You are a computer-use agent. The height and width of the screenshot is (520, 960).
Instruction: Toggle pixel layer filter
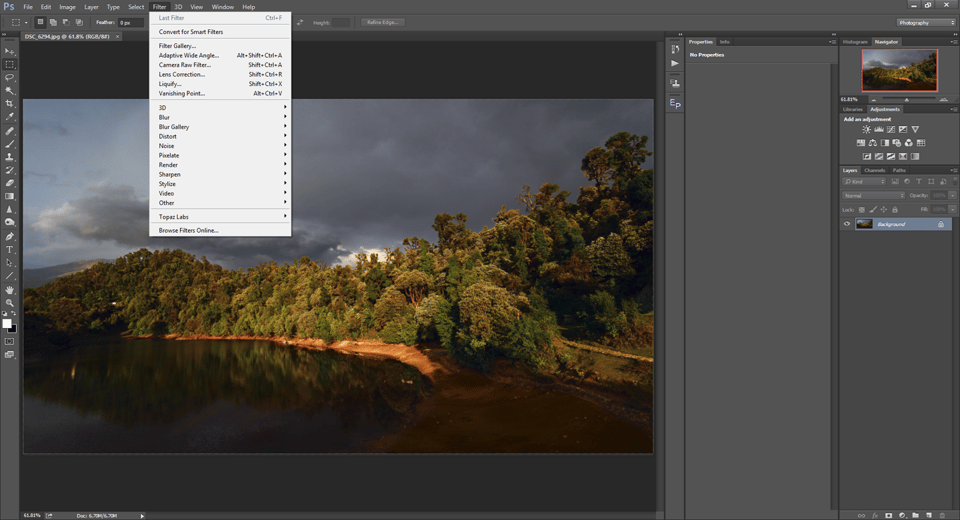pyautogui.click(x=895, y=182)
